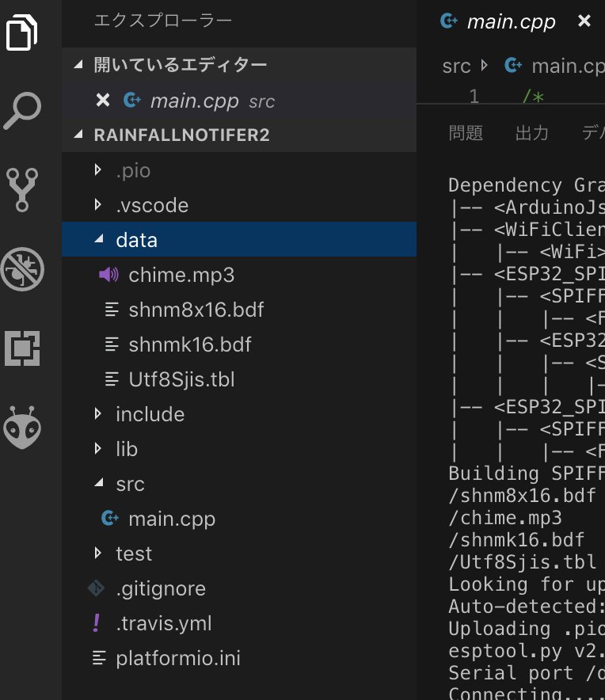Click 'Uploading .pio' line in terminal
Screen dimensions: 605x700
click(x=527, y=629)
